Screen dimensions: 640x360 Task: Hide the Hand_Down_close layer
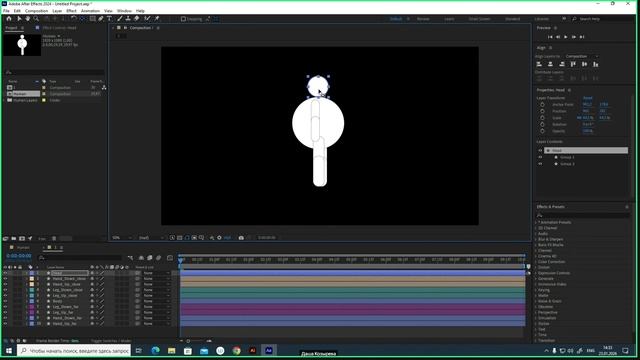(5, 279)
